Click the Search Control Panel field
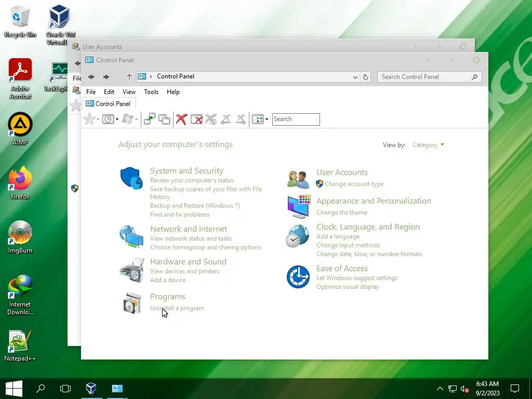532x399 pixels. coord(430,77)
